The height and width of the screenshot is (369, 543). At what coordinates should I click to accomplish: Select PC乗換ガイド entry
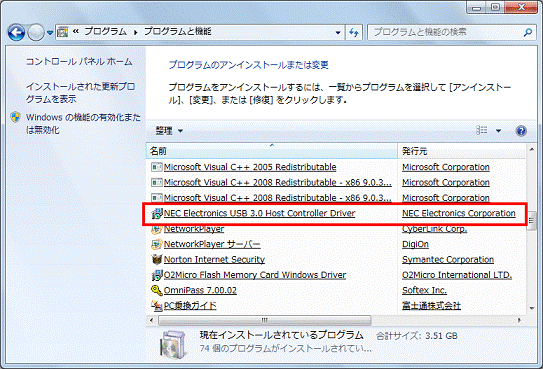pos(190,306)
